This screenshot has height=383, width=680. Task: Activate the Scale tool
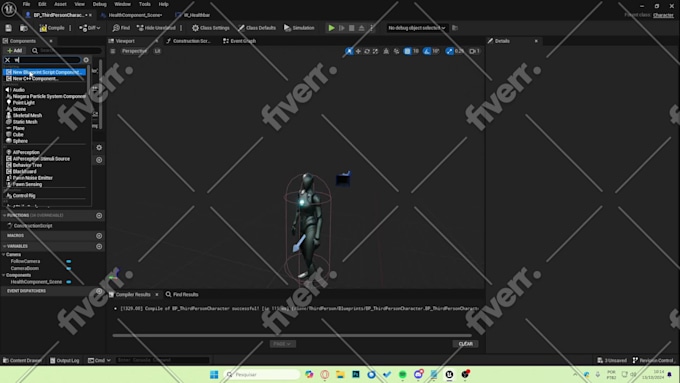(376, 51)
